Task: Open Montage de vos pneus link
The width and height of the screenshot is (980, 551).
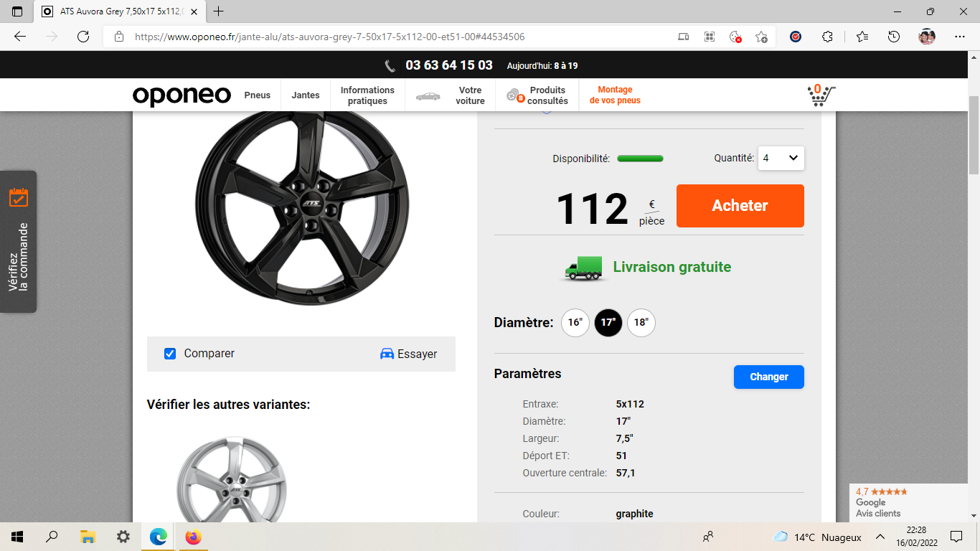Action: tap(615, 95)
